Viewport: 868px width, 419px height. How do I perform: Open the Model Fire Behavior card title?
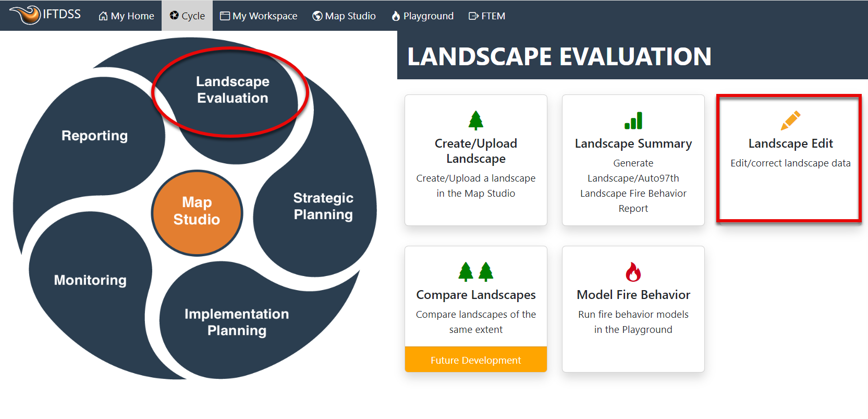[633, 295]
